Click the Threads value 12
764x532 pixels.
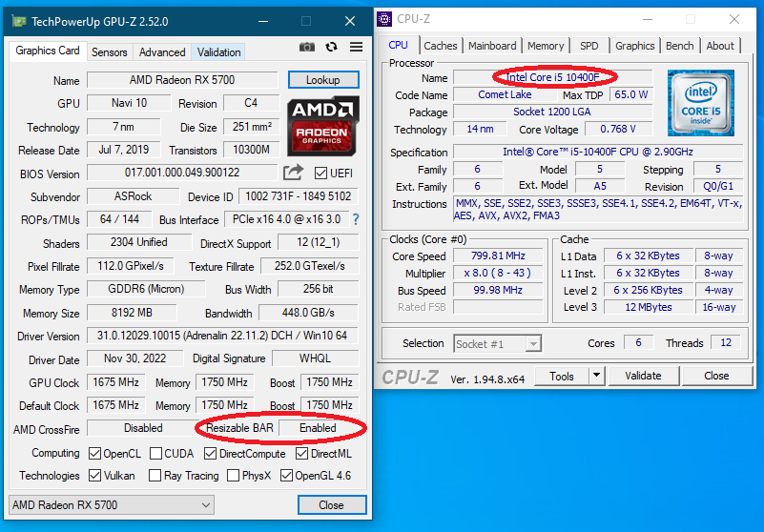point(726,342)
